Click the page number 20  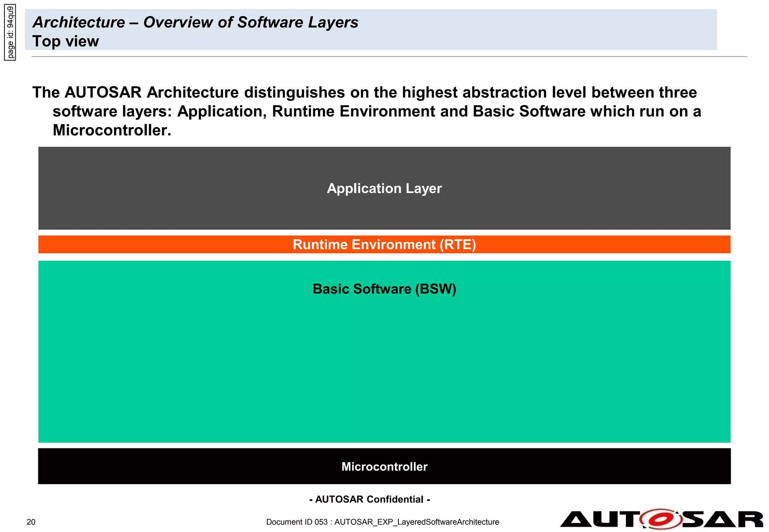tap(31, 522)
